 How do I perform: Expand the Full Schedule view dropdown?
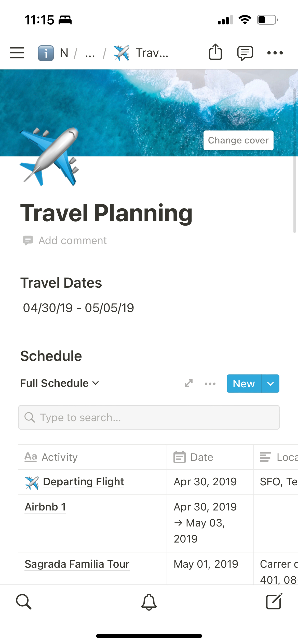pyautogui.click(x=60, y=383)
